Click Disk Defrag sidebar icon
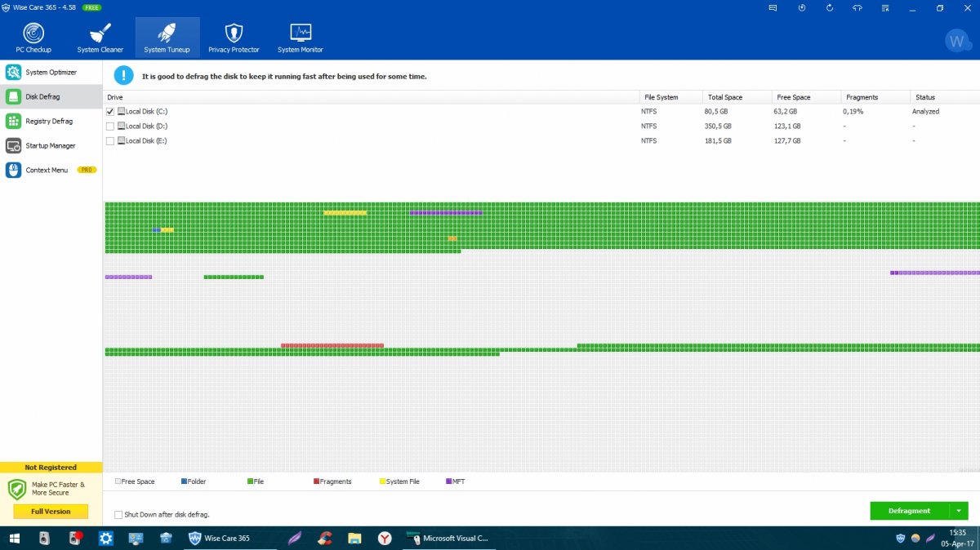This screenshot has height=550, width=980. 13,96
